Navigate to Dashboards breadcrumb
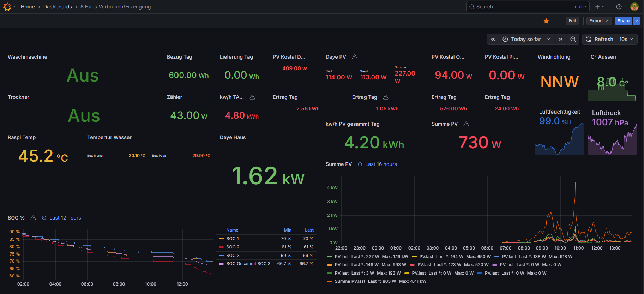 [58, 7]
